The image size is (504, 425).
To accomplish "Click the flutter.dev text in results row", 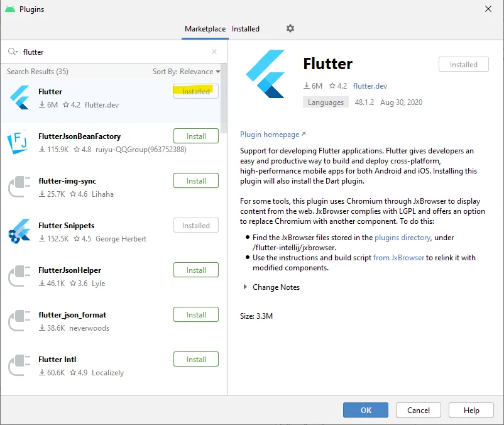I will click(102, 105).
